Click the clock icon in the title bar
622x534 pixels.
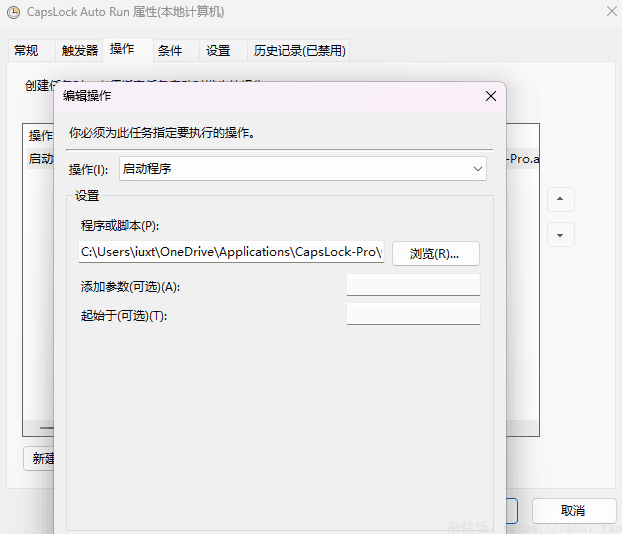(14, 12)
